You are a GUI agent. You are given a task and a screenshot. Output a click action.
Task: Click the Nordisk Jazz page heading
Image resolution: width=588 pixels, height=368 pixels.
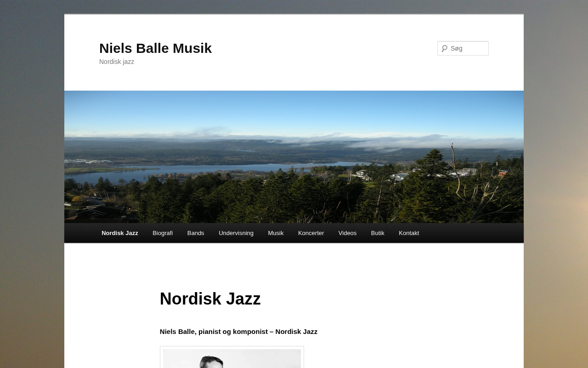tap(210, 299)
